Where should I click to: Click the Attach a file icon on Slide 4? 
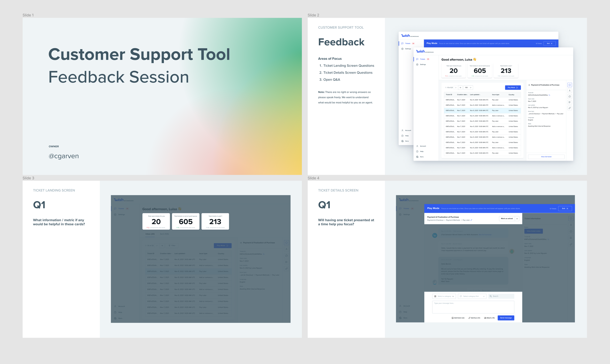[x=485, y=318]
